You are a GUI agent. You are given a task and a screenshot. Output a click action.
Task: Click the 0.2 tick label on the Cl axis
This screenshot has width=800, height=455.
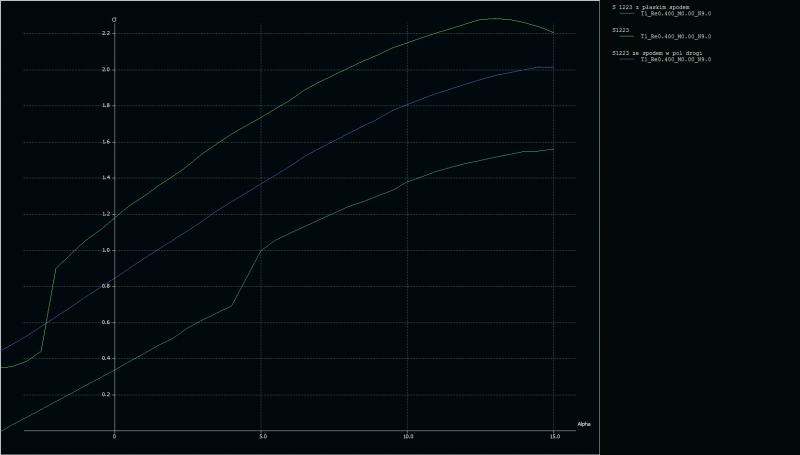tap(106, 395)
